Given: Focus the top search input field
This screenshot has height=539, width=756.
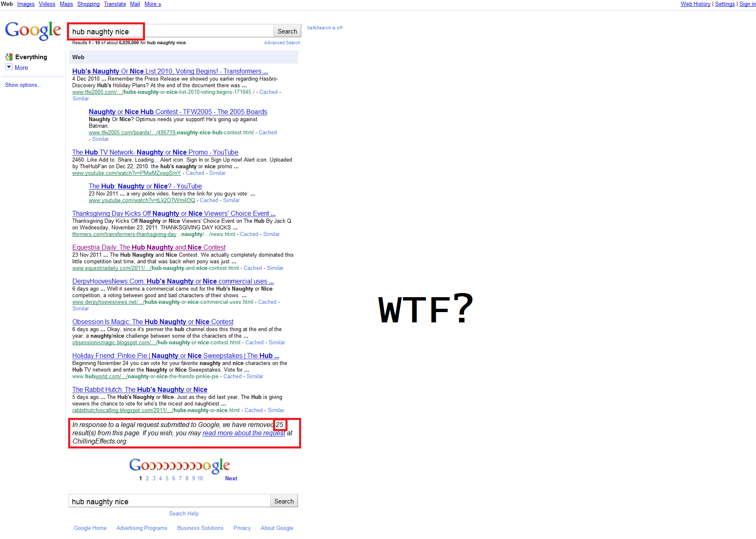Looking at the screenshot, I should point(171,31).
